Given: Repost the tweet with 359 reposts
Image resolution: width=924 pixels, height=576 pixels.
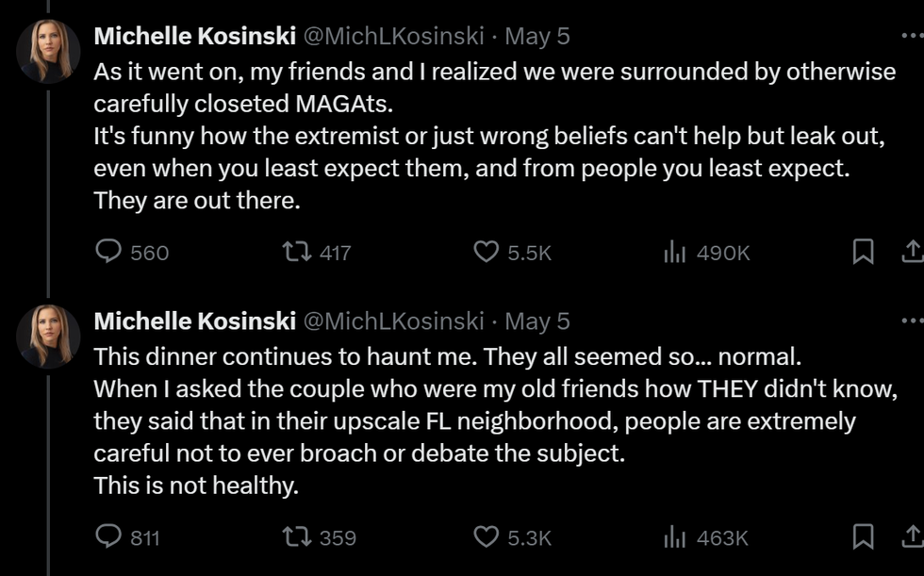Looking at the screenshot, I should tap(295, 537).
